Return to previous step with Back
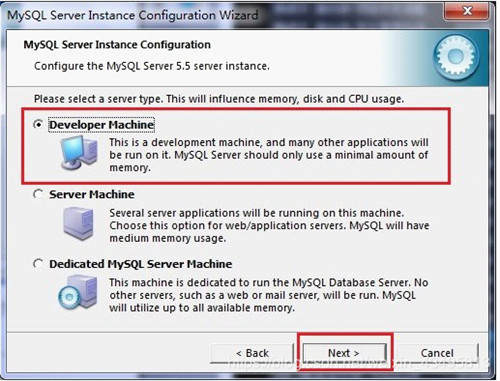The height and width of the screenshot is (381, 500). pos(252,353)
